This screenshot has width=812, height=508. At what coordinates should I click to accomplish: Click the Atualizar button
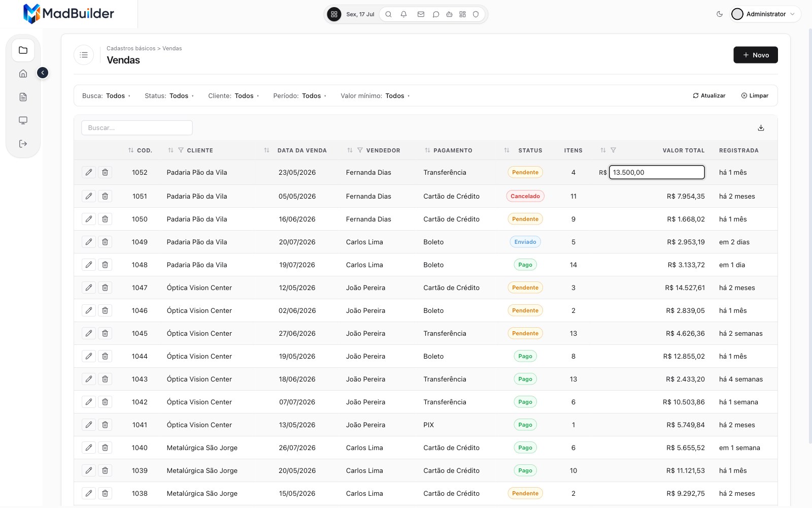pos(709,96)
